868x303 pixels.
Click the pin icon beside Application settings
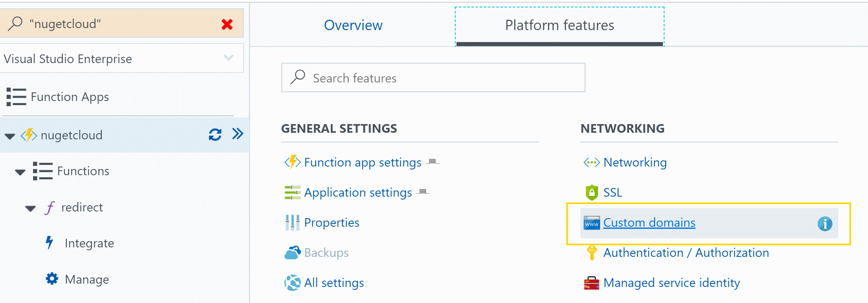coord(423,192)
